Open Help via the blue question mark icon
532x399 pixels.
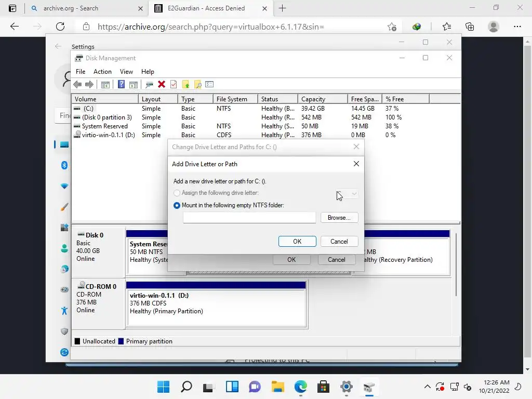click(x=121, y=85)
